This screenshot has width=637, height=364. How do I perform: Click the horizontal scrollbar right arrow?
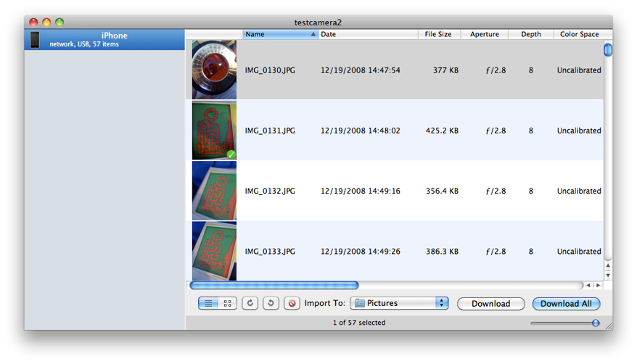[x=598, y=286]
